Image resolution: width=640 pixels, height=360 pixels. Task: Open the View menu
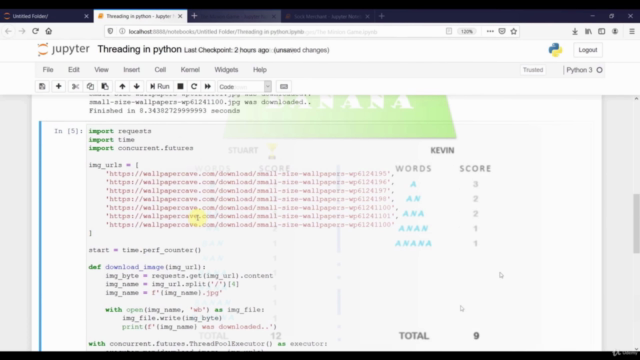point(101,70)
